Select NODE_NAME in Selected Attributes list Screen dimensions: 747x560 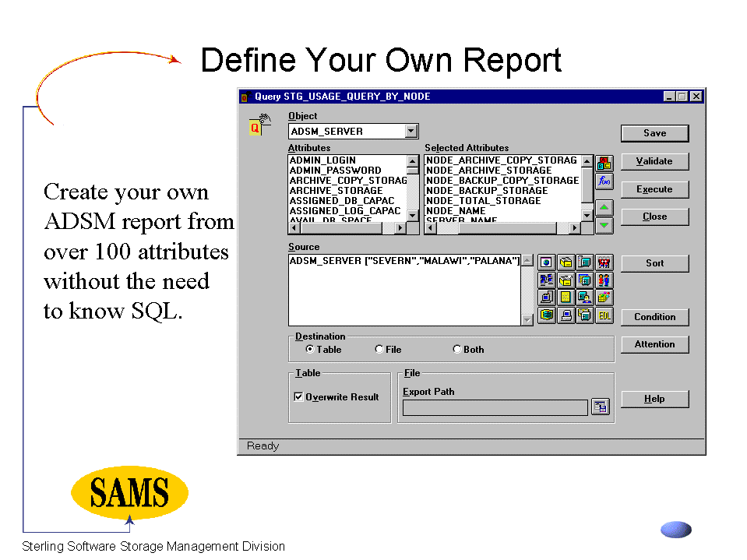tap(456, 211)
